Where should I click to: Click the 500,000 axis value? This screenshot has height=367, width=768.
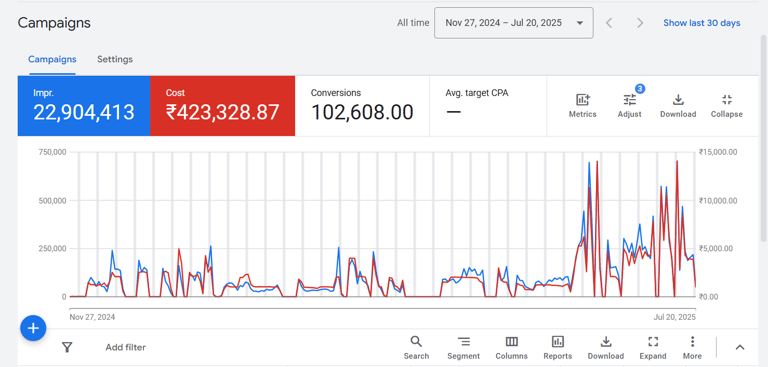coord(52,200)
